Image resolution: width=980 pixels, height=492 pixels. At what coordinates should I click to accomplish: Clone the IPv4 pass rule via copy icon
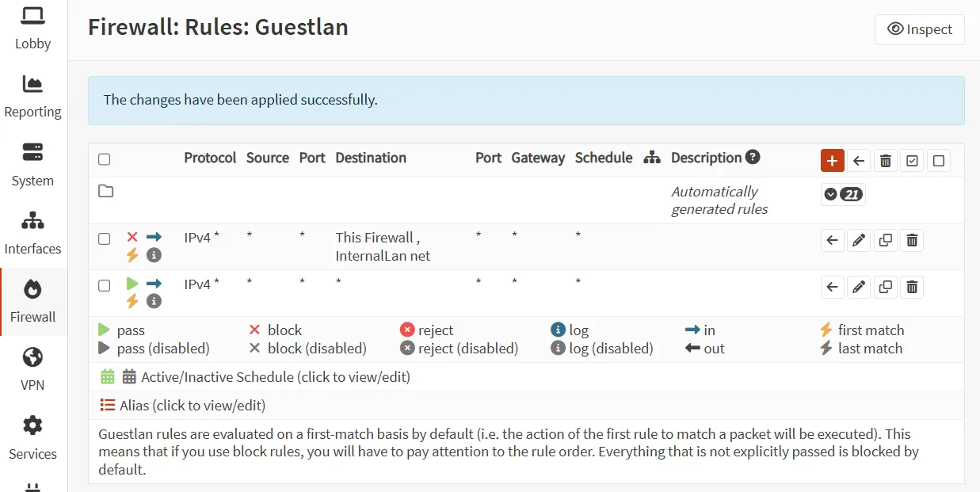pos(885,287)
